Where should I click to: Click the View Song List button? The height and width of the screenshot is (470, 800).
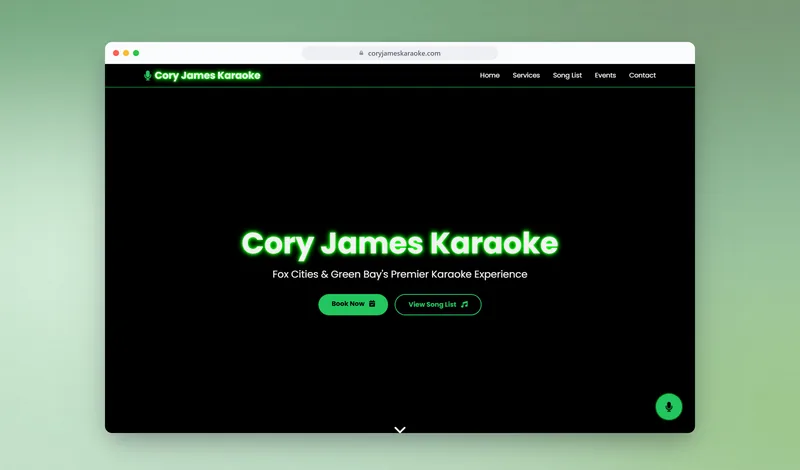(438, 304)
